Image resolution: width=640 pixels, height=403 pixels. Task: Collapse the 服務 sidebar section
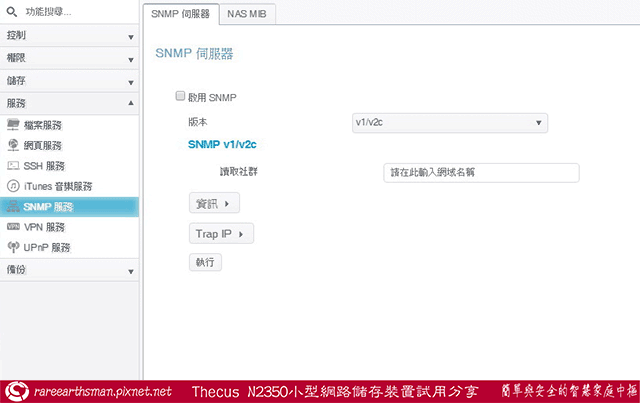(x=70, y=103)
